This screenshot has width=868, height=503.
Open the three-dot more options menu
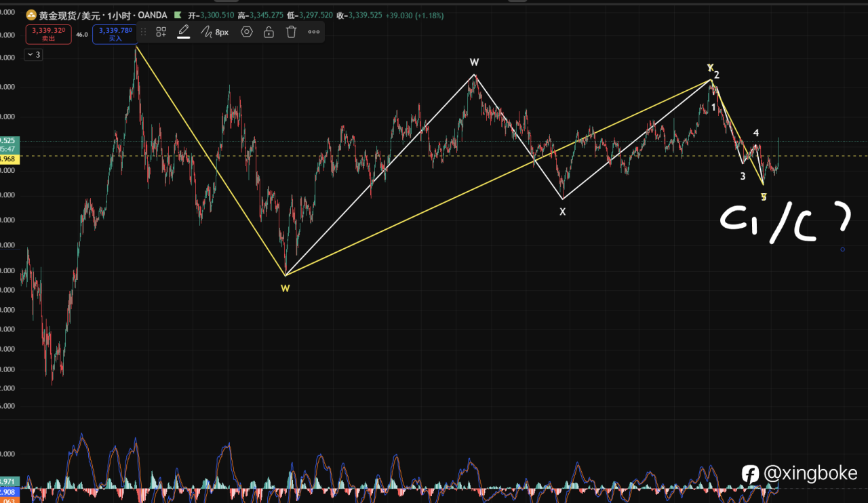point(314,32)
